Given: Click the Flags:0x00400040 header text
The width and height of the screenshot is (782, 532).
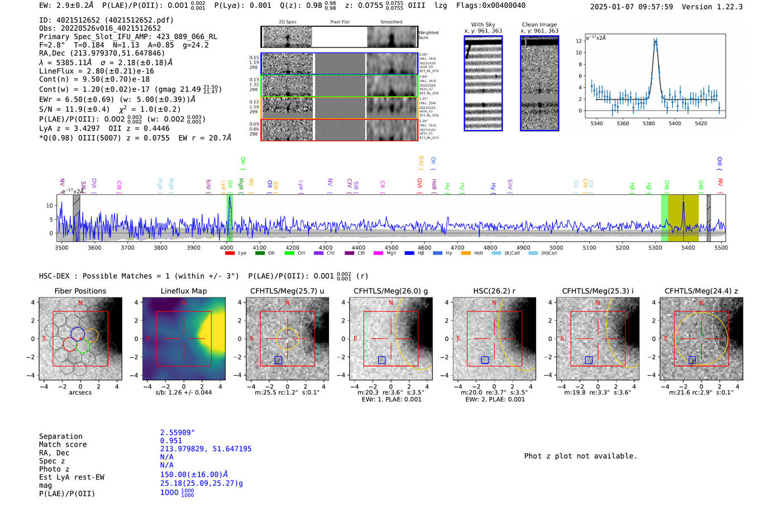Looking at the screenshot, I should 490,6.
